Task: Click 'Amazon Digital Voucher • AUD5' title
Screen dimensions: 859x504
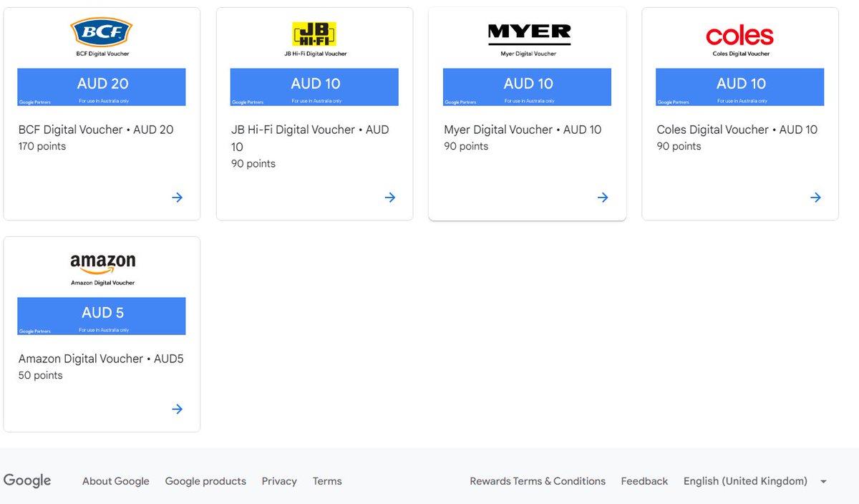Action: click(101, 359)
